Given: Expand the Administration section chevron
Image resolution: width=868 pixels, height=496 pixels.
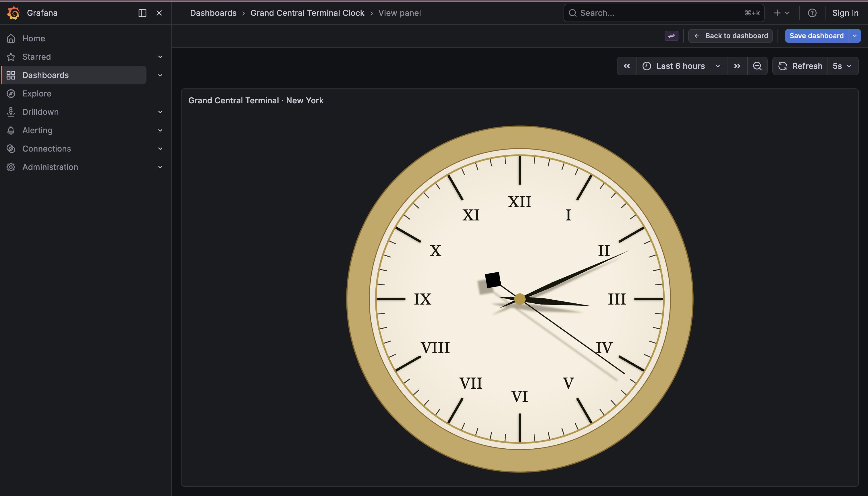Looking at the screenshot, I should point(160,167).
